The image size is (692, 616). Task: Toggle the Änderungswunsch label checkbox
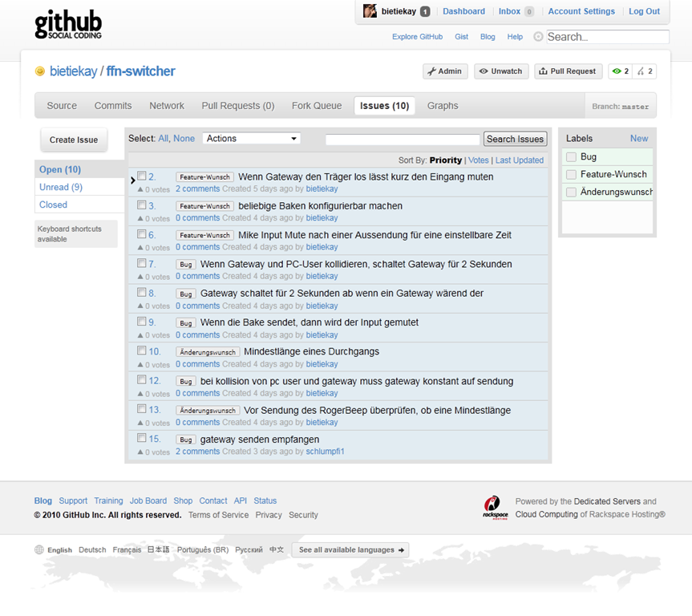click(x=572, y=192)
